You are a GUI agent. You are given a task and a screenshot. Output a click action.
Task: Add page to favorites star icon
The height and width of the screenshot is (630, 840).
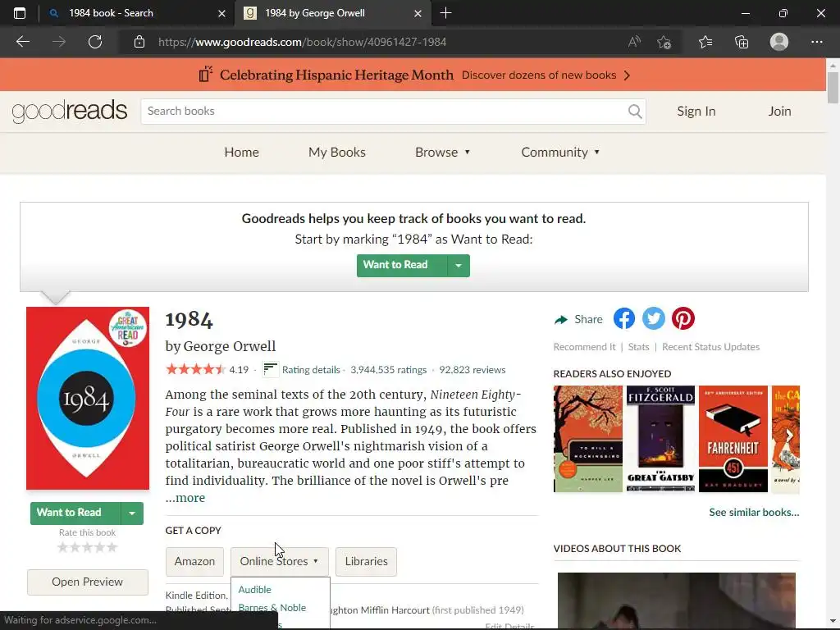click(664, 42)
